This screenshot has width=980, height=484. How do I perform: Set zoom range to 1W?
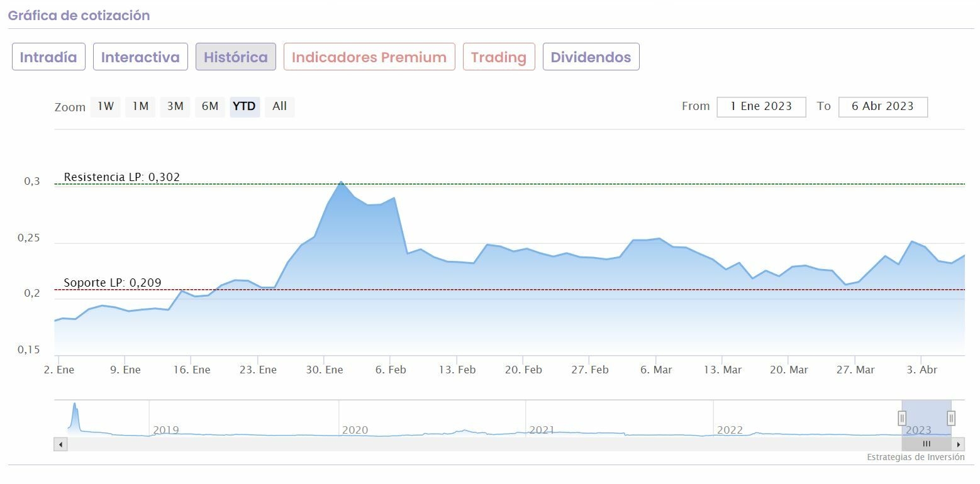[106, 106]
